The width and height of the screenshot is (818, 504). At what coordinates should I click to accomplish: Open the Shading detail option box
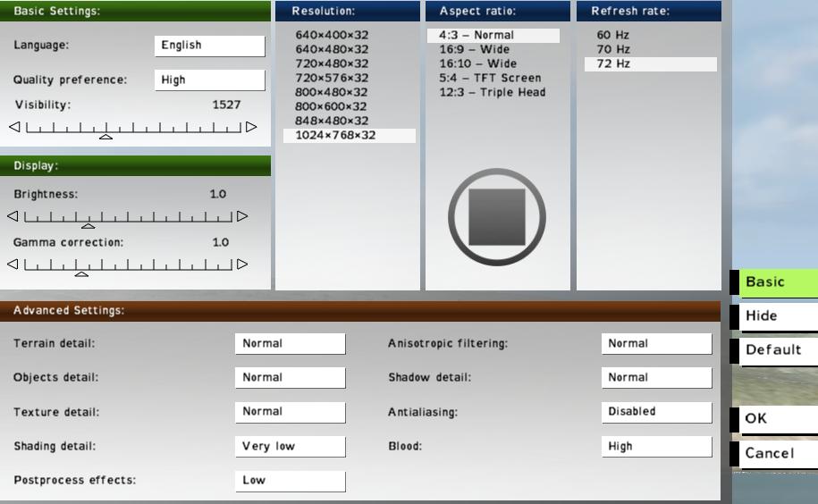tap(290, 447)
